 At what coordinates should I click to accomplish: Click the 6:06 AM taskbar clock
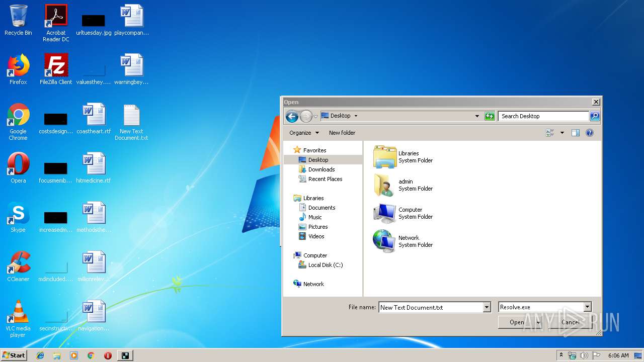click(618, 355)
